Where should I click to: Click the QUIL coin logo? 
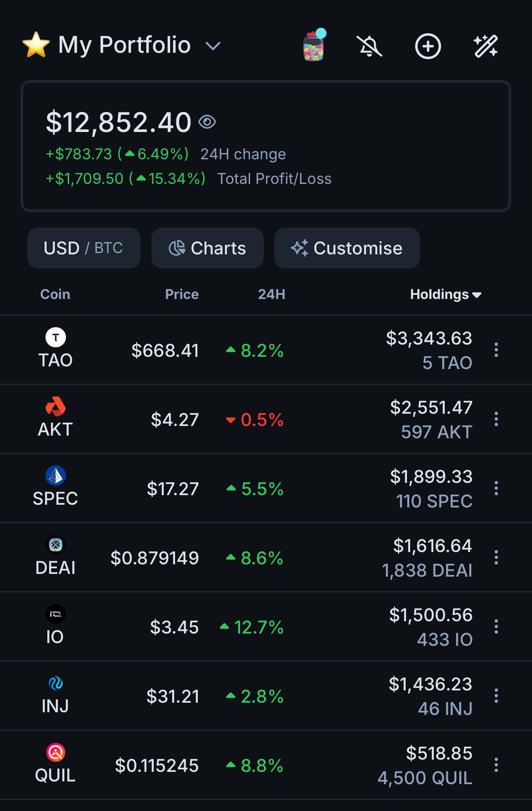55,752
